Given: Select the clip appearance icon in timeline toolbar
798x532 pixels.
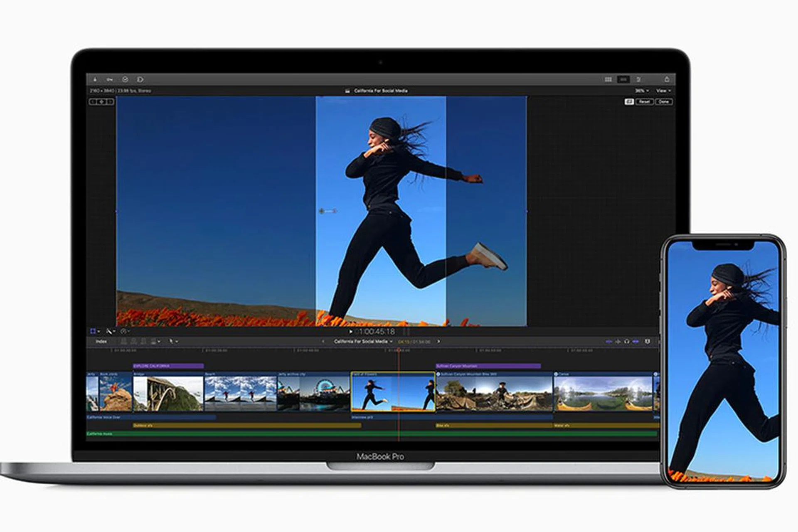Looking at the screenshot, I should pyautogui.click(x=154, y=342).
